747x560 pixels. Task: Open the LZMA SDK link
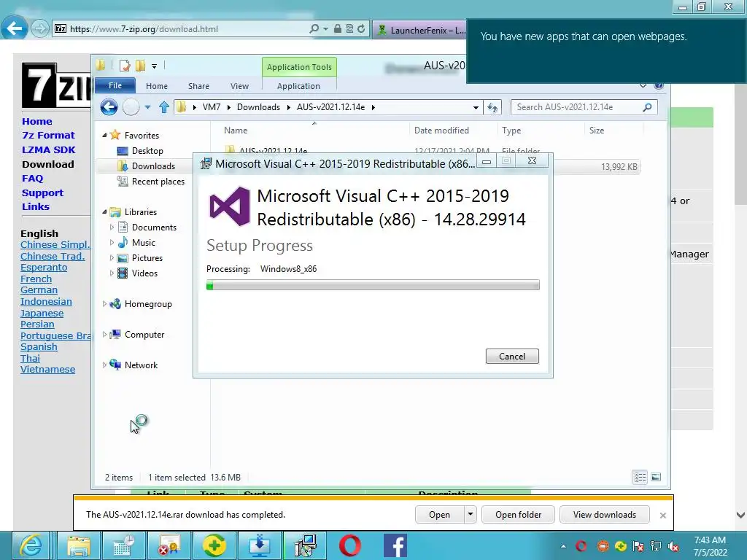pos(49,149)
